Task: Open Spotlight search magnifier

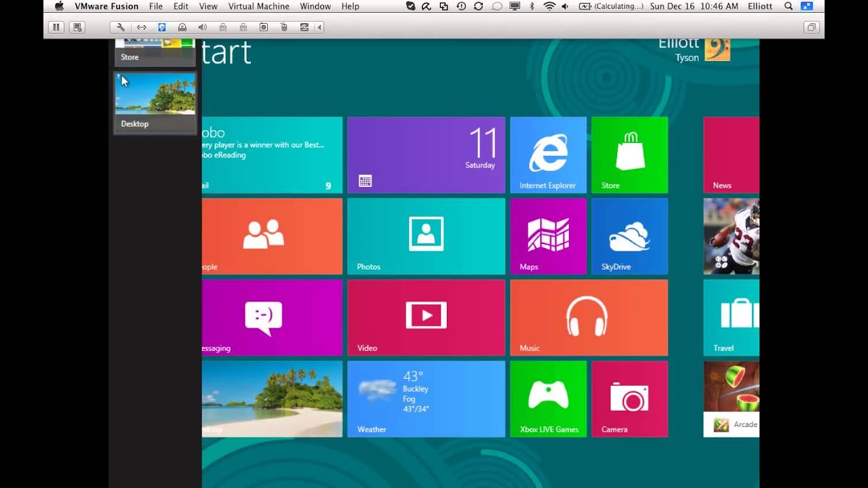Action: tap(788, 6)
